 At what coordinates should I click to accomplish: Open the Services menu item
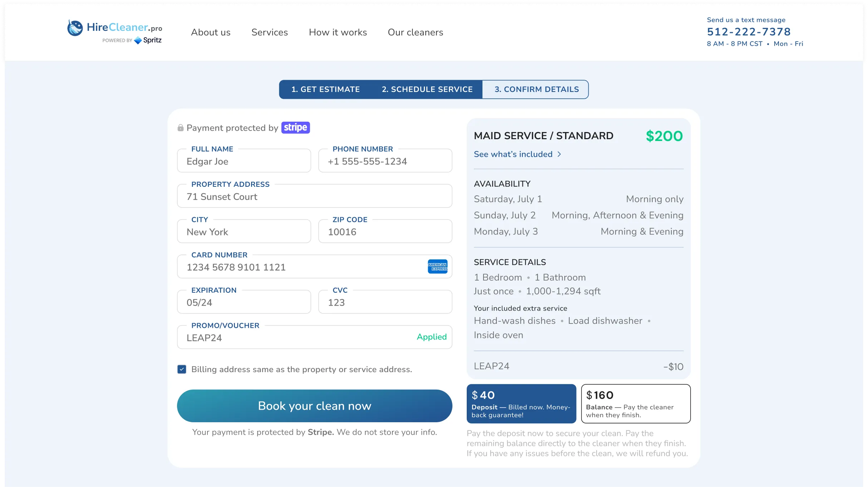pyautogui.click(x=270, y=32)
